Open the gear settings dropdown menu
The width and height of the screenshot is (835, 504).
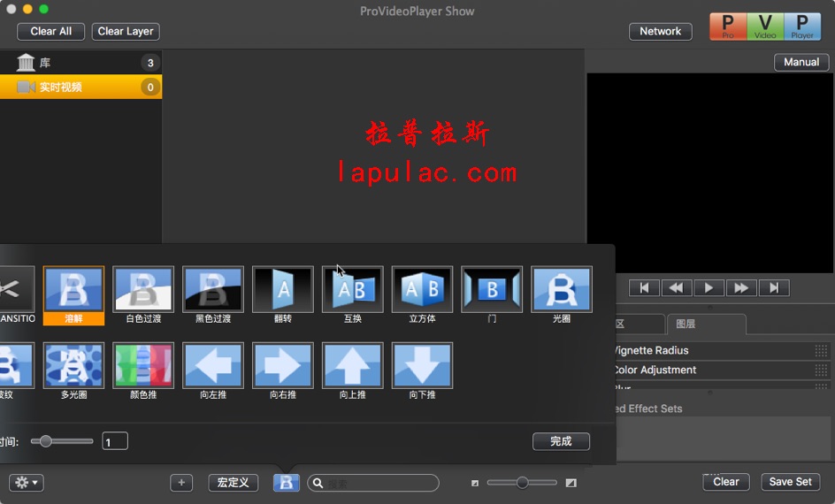[x=27, y=483]
